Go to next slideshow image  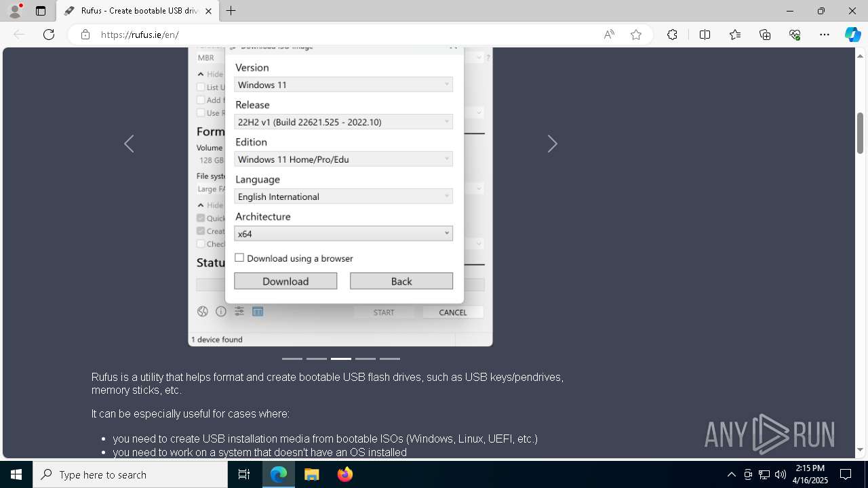(x=553, y=144)
